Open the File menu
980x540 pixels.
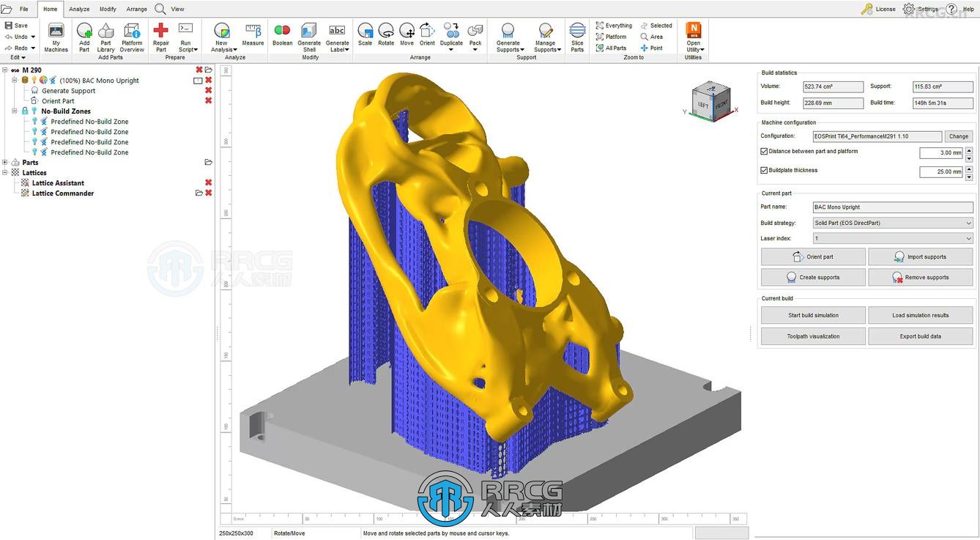coord(23,10)
